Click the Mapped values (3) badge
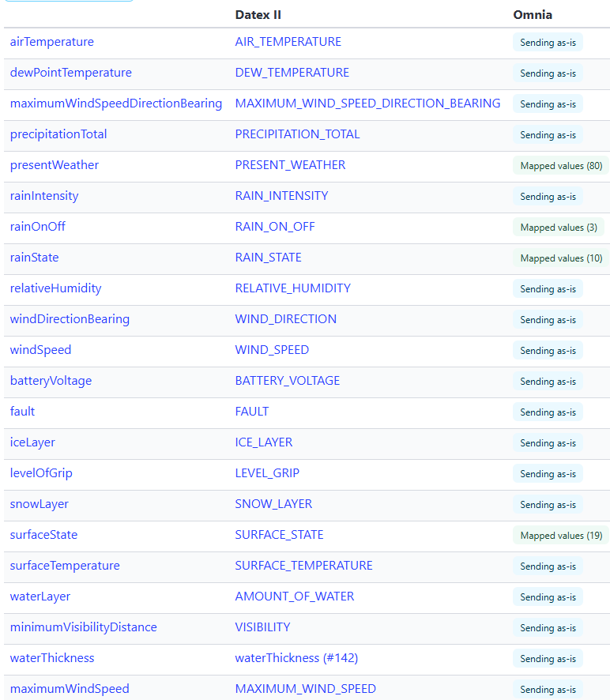Screen dimensions: 610x700 click(559, 228)
